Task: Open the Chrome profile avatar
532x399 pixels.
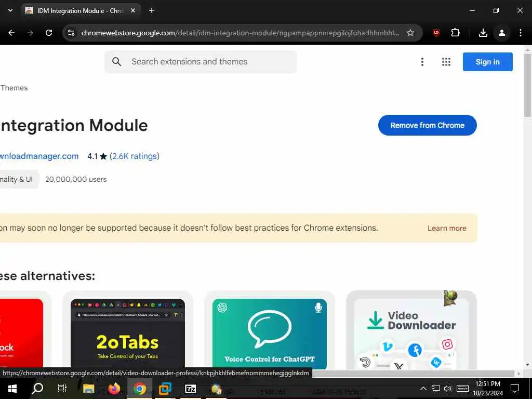Action: tap(501, 33)
